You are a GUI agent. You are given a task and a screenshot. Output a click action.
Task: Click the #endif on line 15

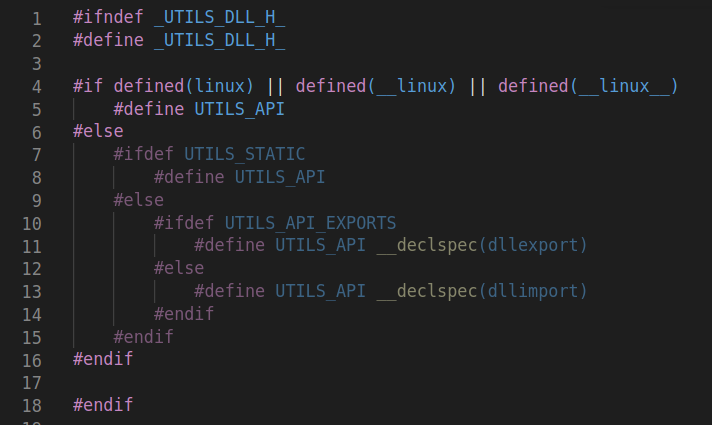(143, 337)
